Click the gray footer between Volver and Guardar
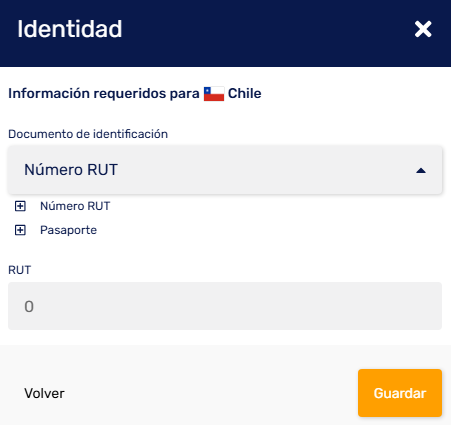This screenshot has width=451, height=425. 210,393
